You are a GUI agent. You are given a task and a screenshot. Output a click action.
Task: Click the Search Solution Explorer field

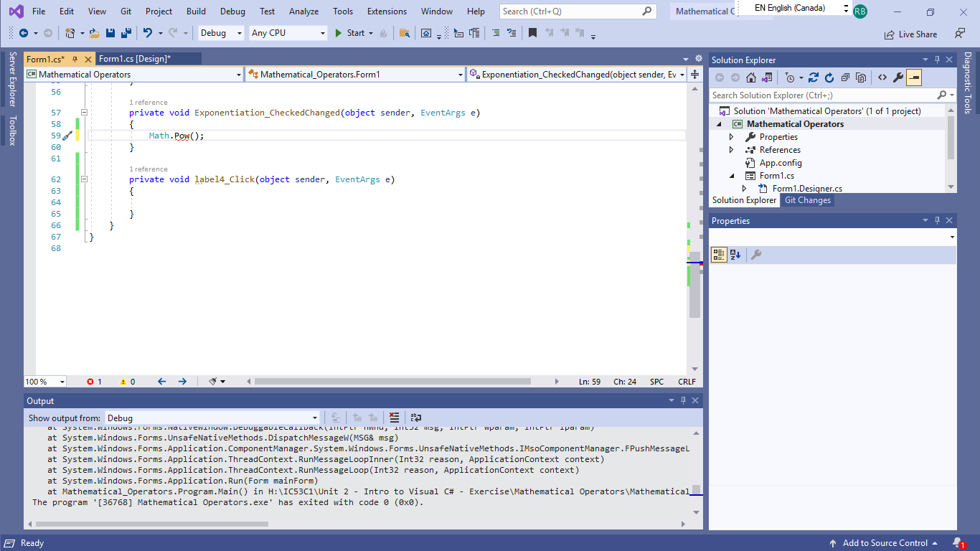pos(822,95)
